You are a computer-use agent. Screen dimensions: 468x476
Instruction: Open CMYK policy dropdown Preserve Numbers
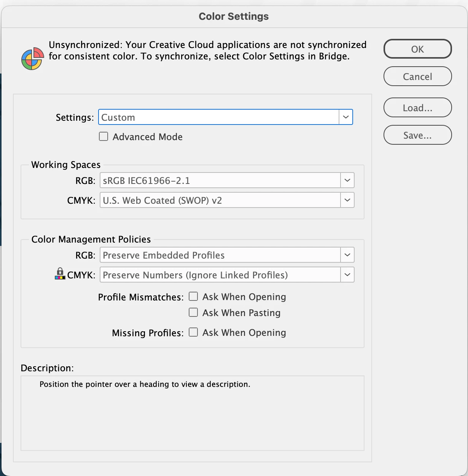pos(227,275)
